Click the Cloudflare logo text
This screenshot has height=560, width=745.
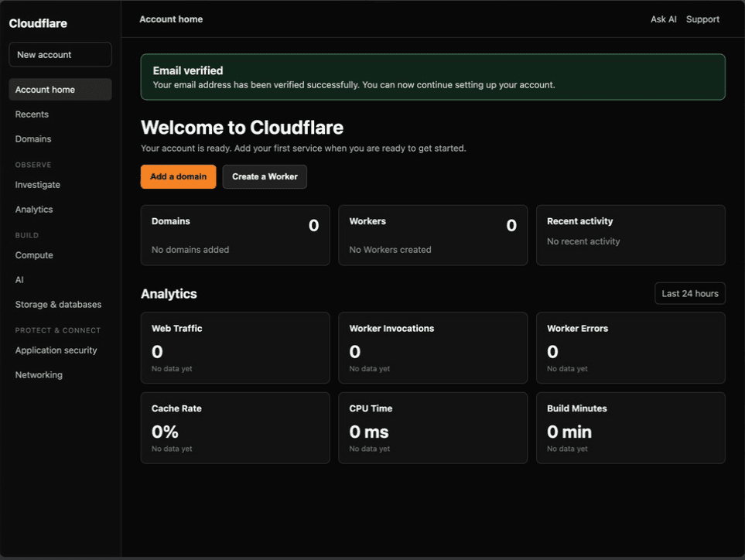coord(38,23)
